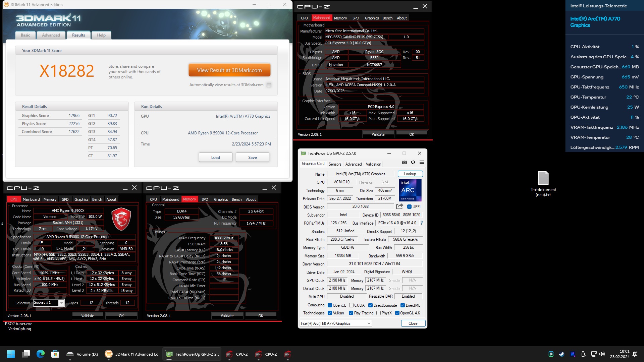The image size is (644, 362).
Task: Click the Physics Score value 22256
Action: point(74,124)
